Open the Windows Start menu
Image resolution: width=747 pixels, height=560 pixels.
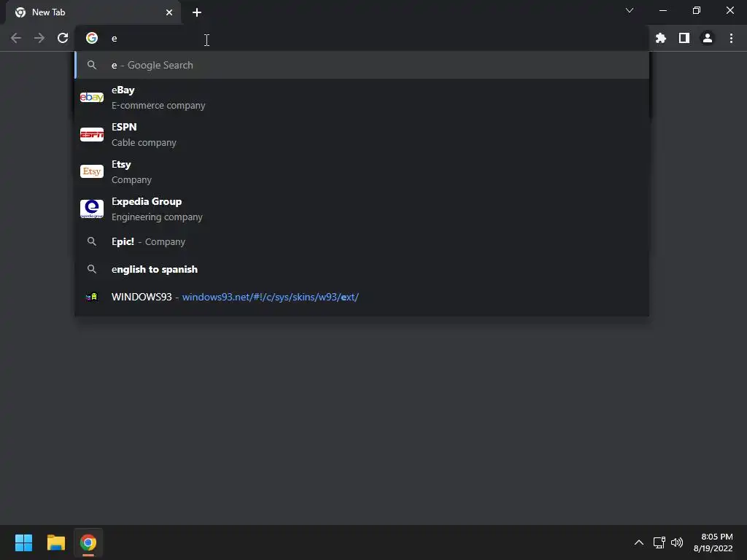[23, 542]
